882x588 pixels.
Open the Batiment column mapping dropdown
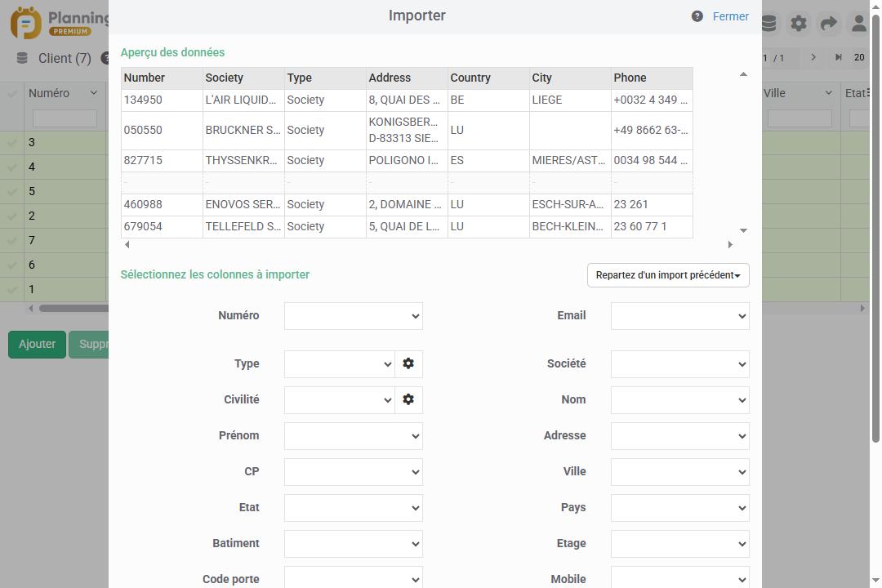pos(354,544)
